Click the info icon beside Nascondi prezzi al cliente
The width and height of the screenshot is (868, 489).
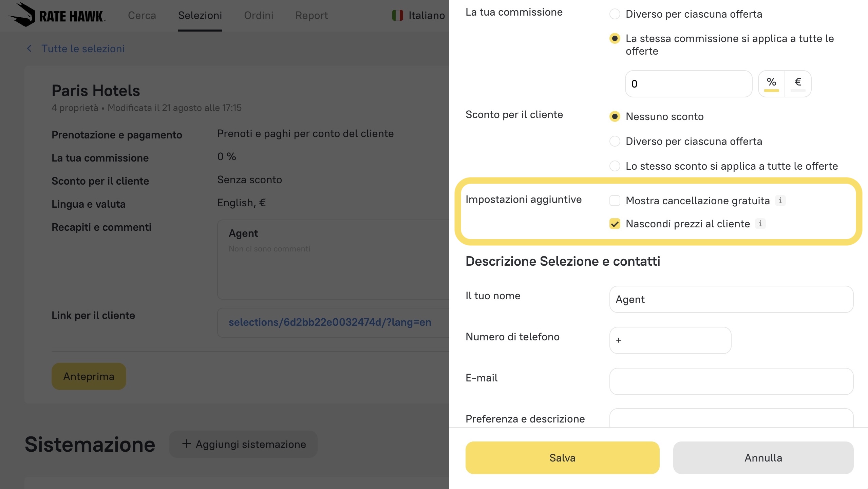[x=760, y=224]
